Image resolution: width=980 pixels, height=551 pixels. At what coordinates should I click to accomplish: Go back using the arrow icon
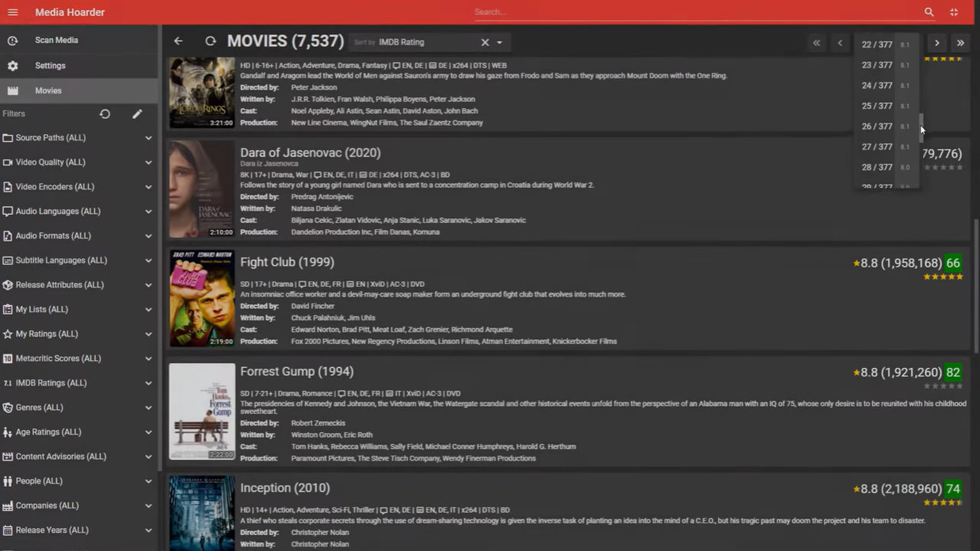click(178, 41)
